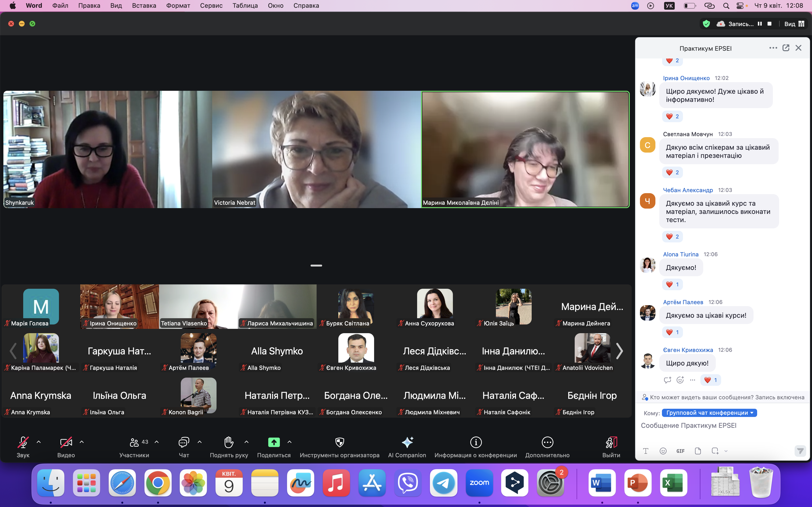Expand video options arrow next to Видео
The height and width of the screenshot is (507, 812).
(81, 442)
